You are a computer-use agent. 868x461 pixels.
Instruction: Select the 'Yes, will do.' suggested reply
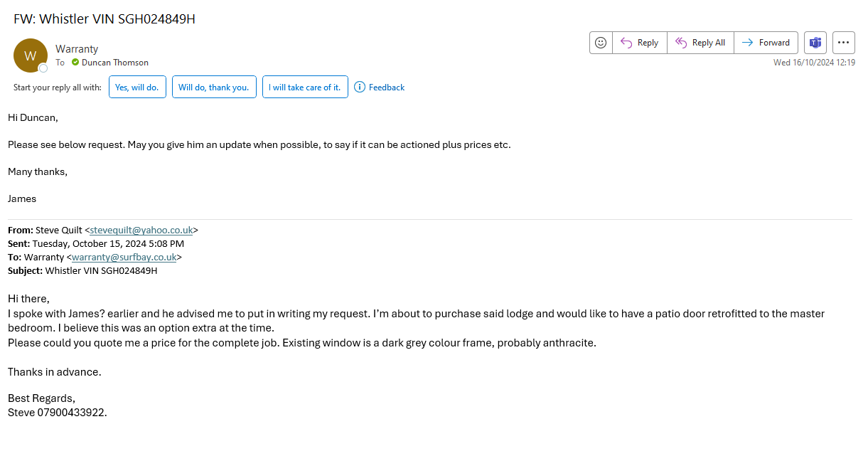[138, 88]
